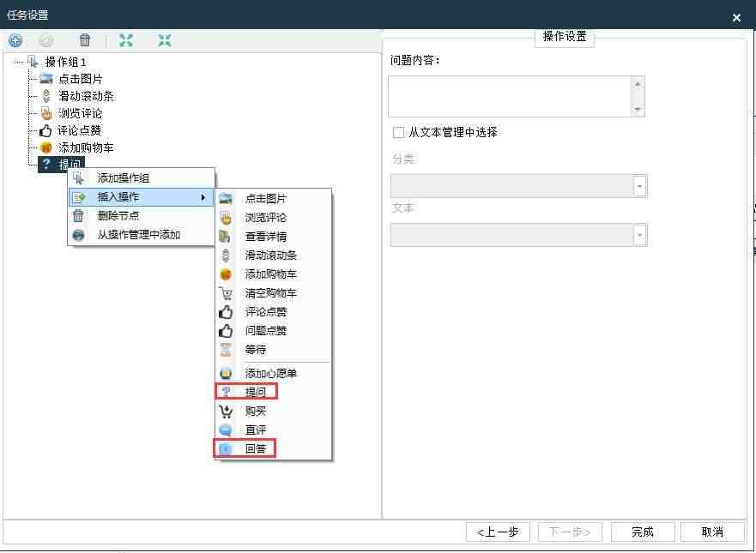The height and width of the screenshot is (553, 756).
Task: Insert 滑动滚动条 operation from submenu
Action: click(x=274, y=255)
